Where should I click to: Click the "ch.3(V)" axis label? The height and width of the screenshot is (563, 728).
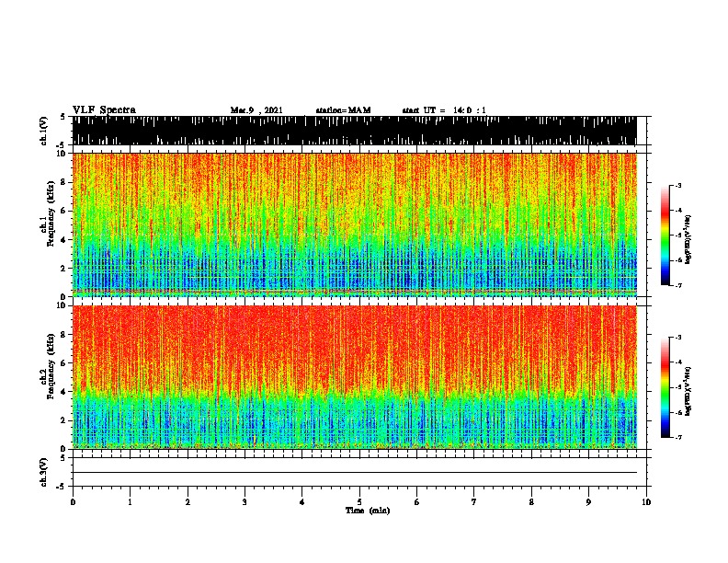pyautogui.click(x=44, y=472)
